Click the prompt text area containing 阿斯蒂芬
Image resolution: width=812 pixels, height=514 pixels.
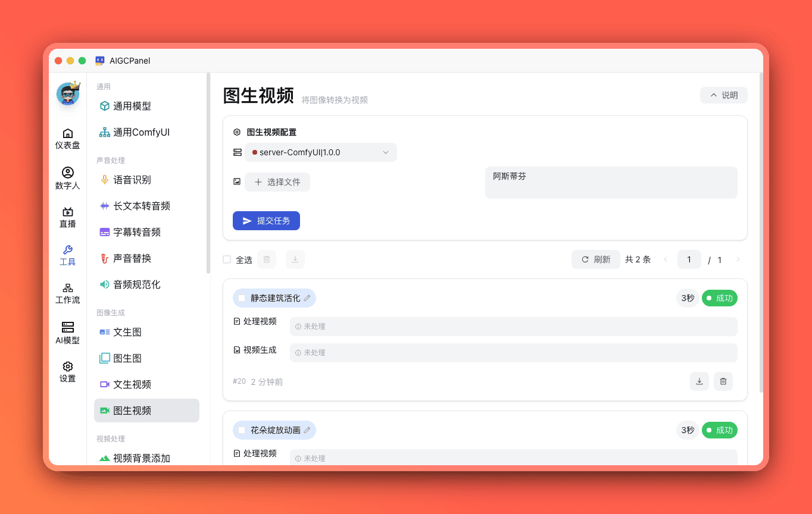point(611,183)
